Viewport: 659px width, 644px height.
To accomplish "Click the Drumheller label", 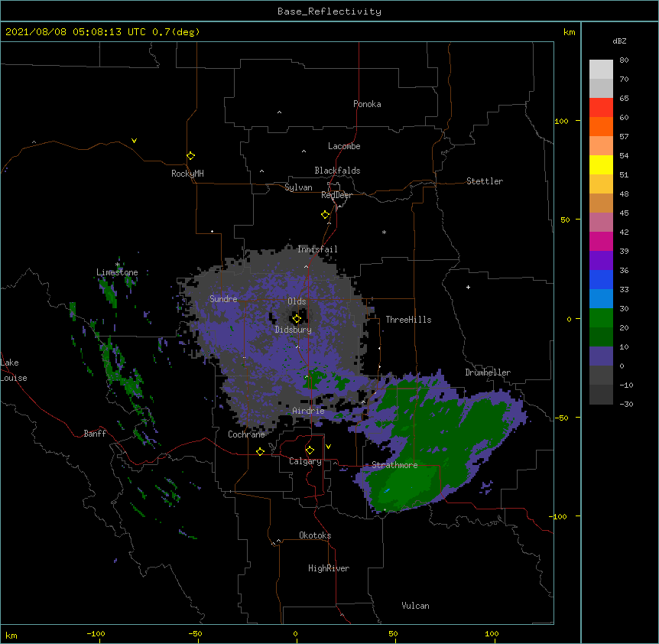I will (x=488, y=372).
